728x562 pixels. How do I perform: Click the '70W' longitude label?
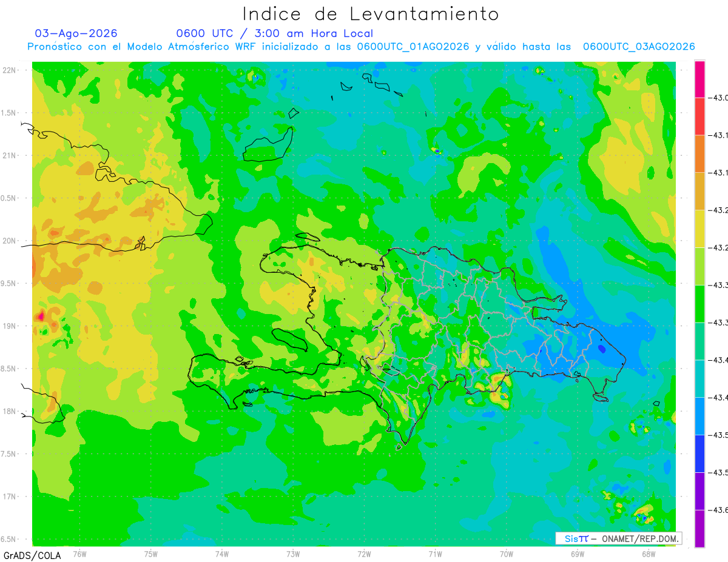[x=506, y=554]
